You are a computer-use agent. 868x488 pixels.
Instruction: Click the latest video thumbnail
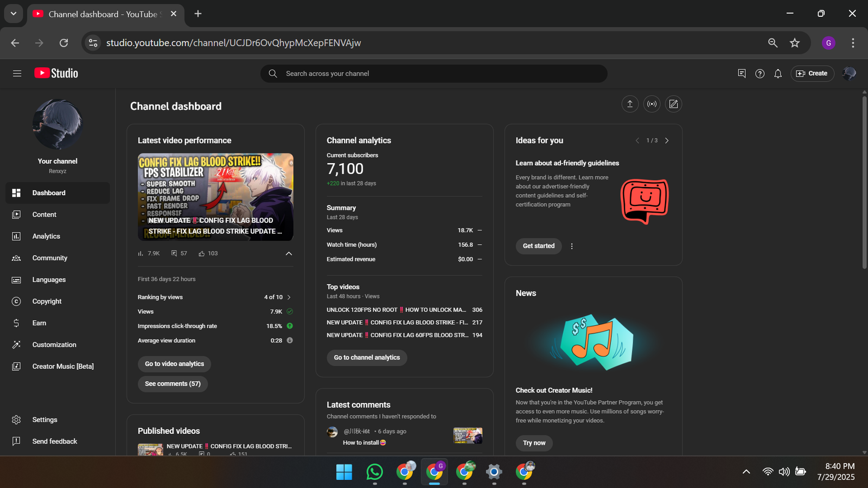coord(215,197)
